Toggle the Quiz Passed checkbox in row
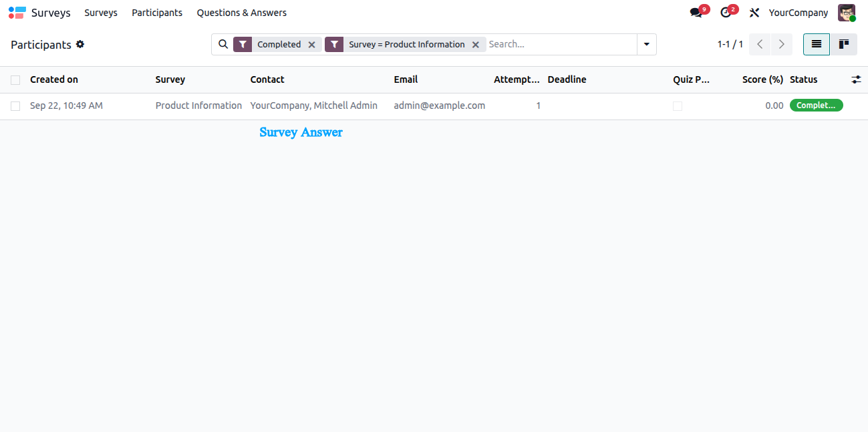This screenshot has width=868, height=432. pyautogui.click(x=678, y=106)
